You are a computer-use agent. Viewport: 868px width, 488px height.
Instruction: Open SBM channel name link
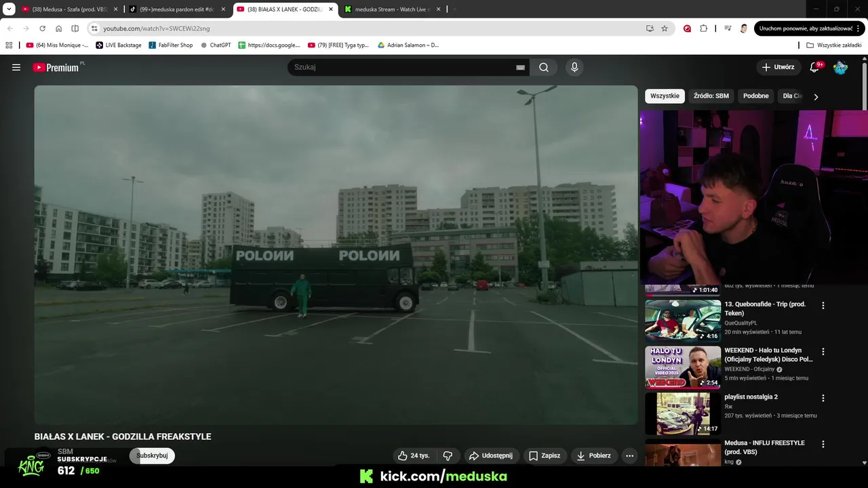[x=65, y=451]
